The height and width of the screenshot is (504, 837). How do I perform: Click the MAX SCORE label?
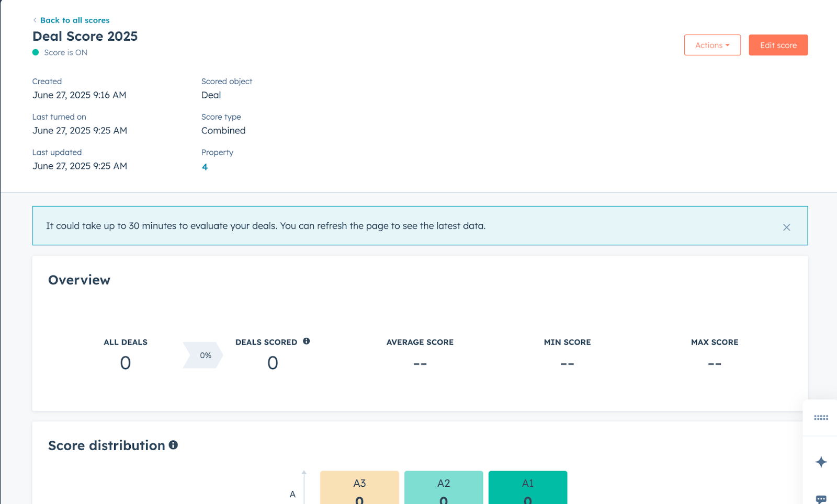point(715,342)
